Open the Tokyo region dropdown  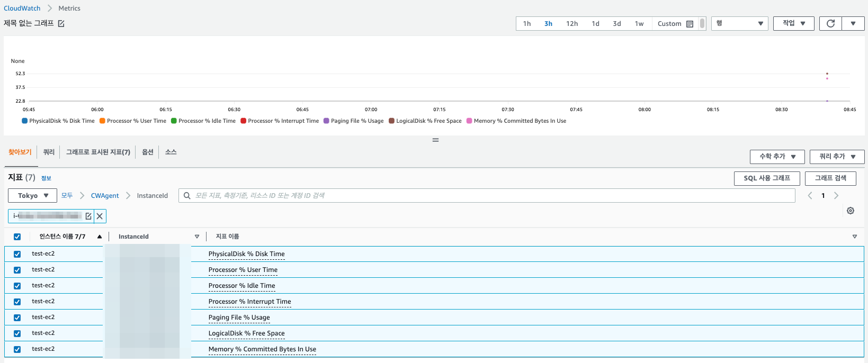point(32,196)
